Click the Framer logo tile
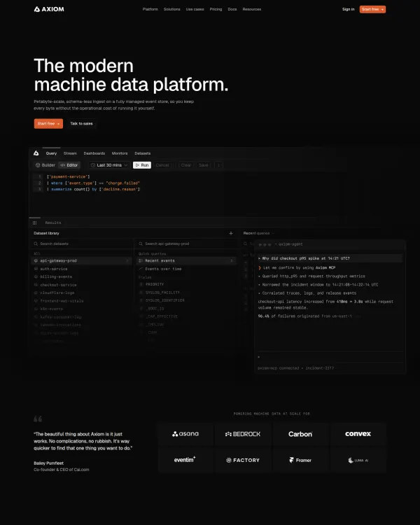This screenshot has height=525, width=420. (300, 461)
